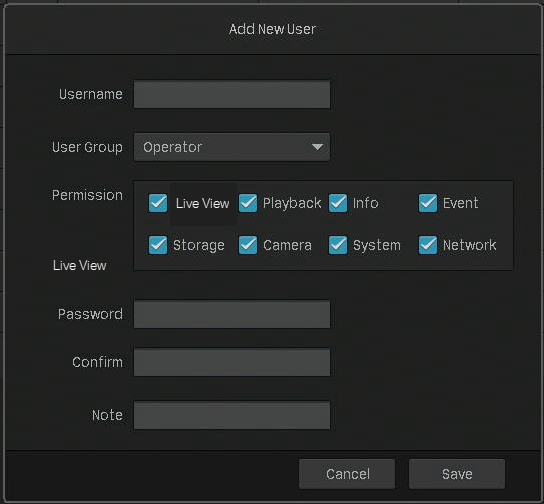
Task: Click the Username input field
Action: [x=232, y=94]
